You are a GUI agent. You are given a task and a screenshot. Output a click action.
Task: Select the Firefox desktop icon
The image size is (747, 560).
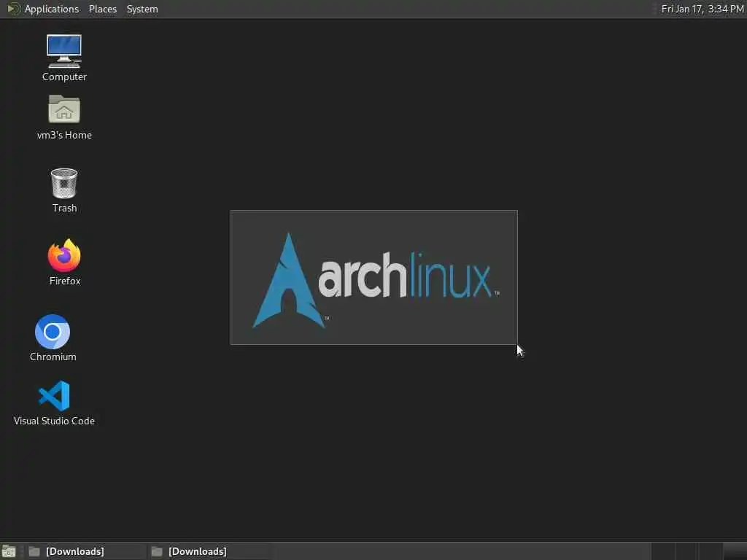pos(64,256)
